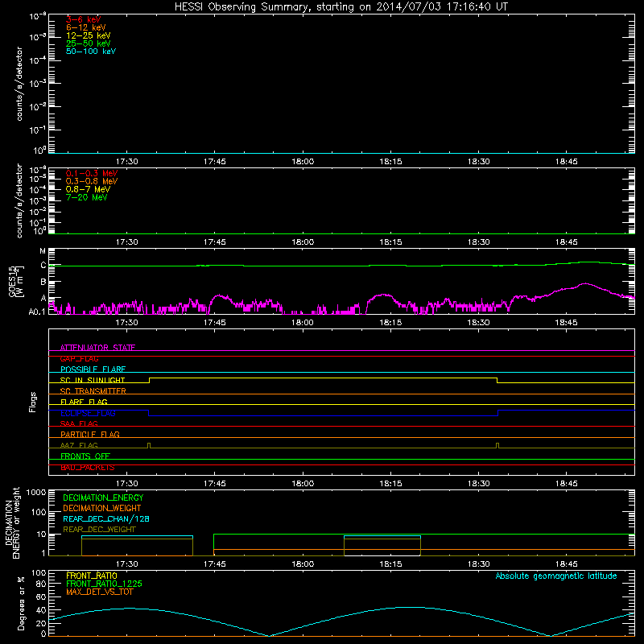Select the 0.1-0.3 MeV legend label
The width and height of the screenshot is (644, 644).
pyautogui.click(x=92, y=173)
